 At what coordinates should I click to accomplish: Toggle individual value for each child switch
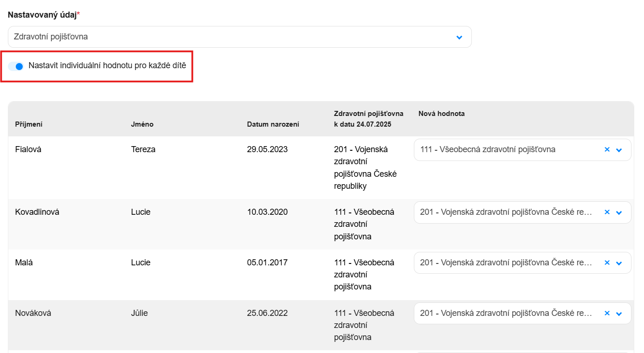coord(16,66)
